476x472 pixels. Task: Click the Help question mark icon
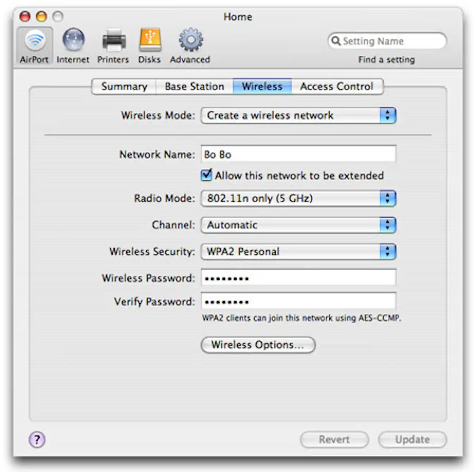[36, 440]
